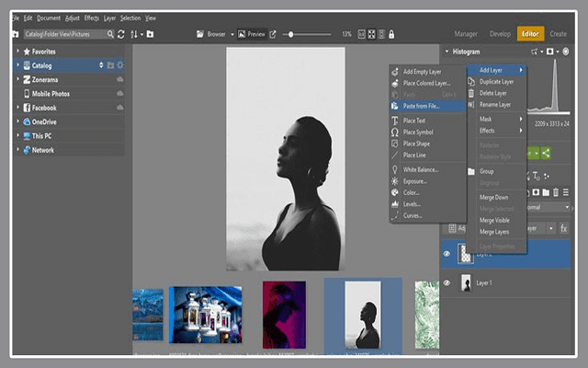This screenshot has width=588, height=368.
Task: Hide Layer 1 using its eye icon
Action: pyautogui.click(x=447, y=284)
